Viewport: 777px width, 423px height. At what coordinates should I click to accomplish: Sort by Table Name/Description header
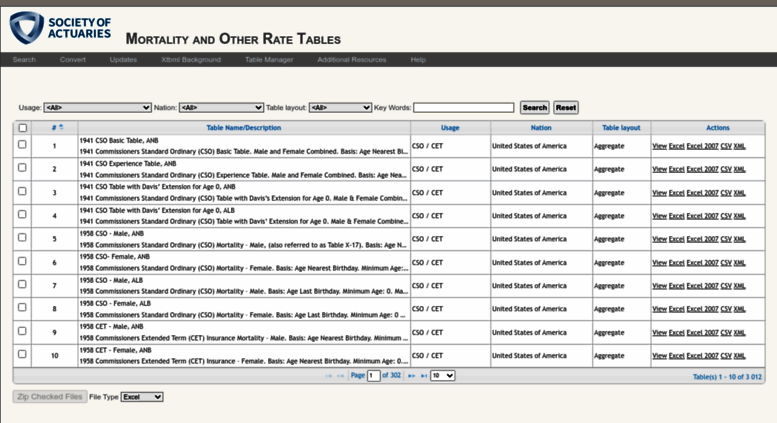243,128
